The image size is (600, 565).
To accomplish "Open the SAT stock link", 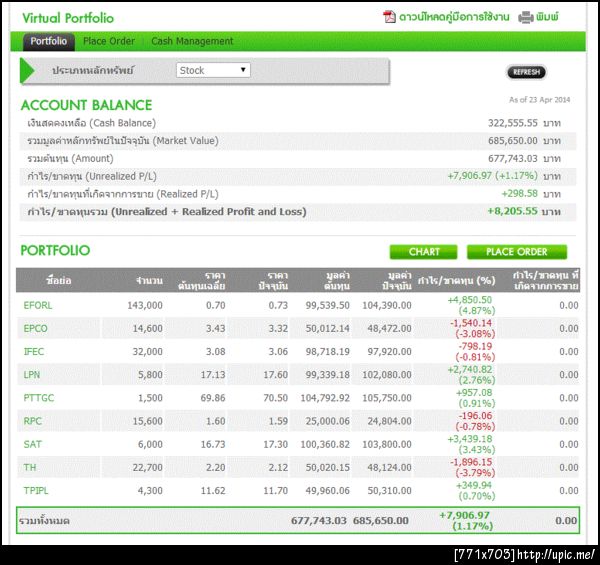I will click(x=33, y=444).
